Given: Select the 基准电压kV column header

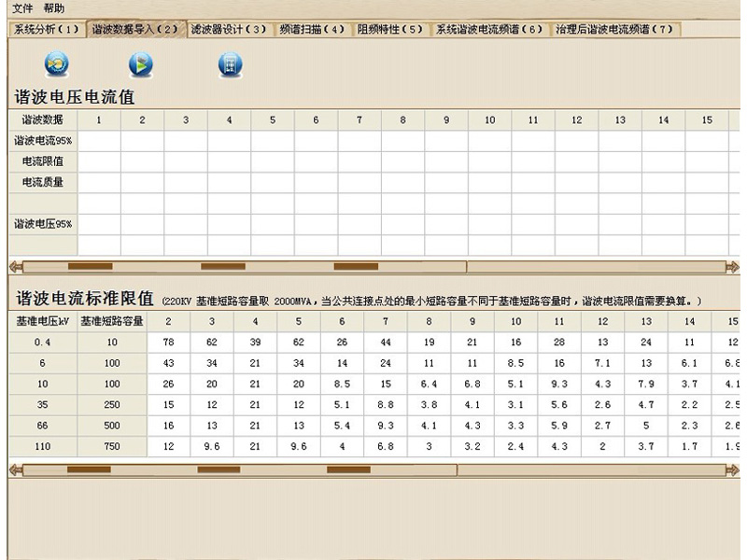Looking at the screenshot, I should coord(41,321).
